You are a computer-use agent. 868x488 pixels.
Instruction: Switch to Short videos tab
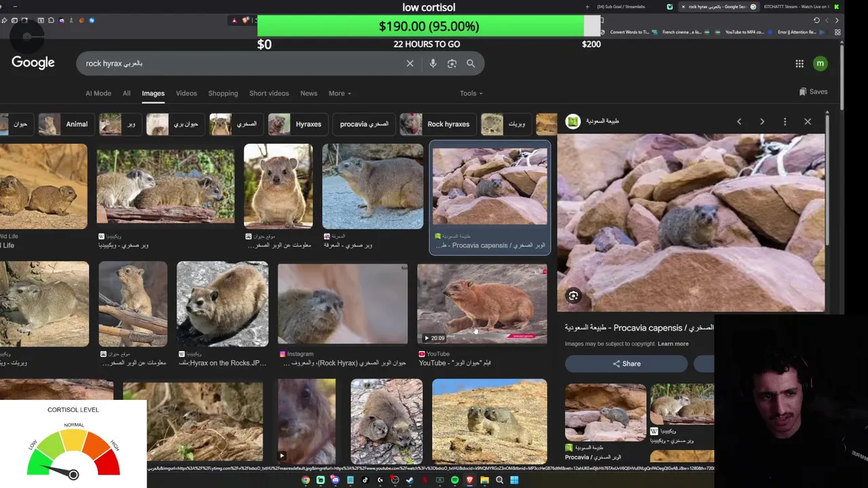click(x=269, y=94)
